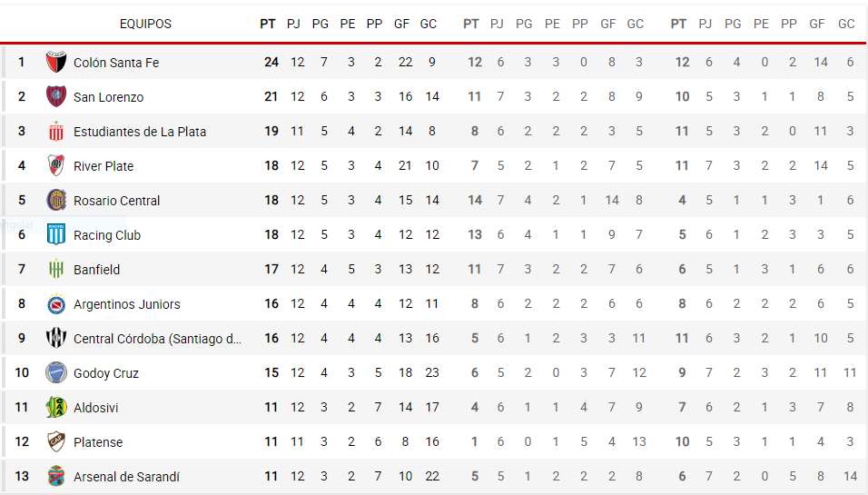Select position number 1 in the standings
This screenshot has width=868, height=495.
coord(22,62)
